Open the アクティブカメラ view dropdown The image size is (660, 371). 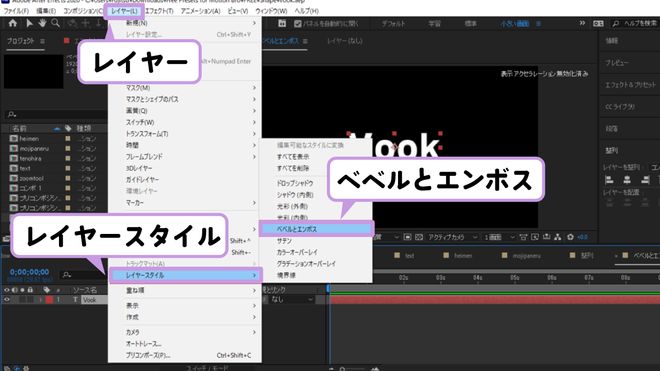coord(452,237)
